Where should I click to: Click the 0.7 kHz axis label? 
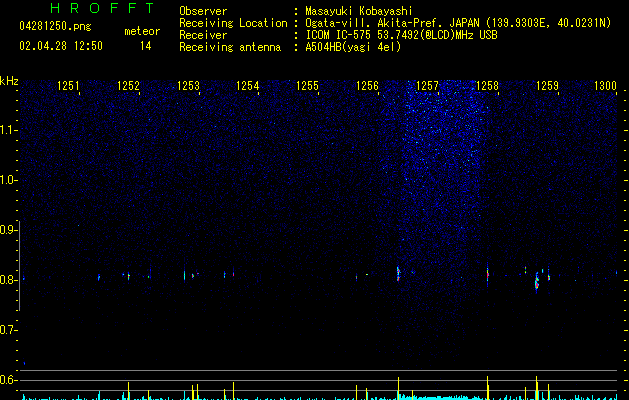click(x=8, y=330)
